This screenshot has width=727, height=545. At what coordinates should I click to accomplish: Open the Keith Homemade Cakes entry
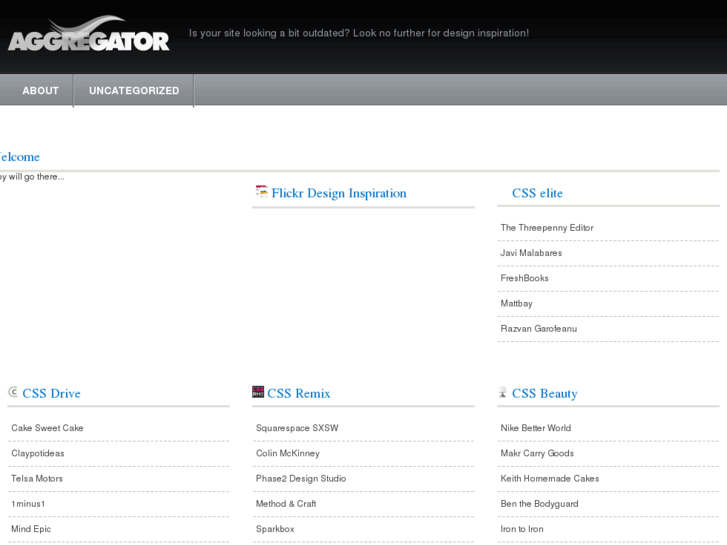click(x=549, y=478)
